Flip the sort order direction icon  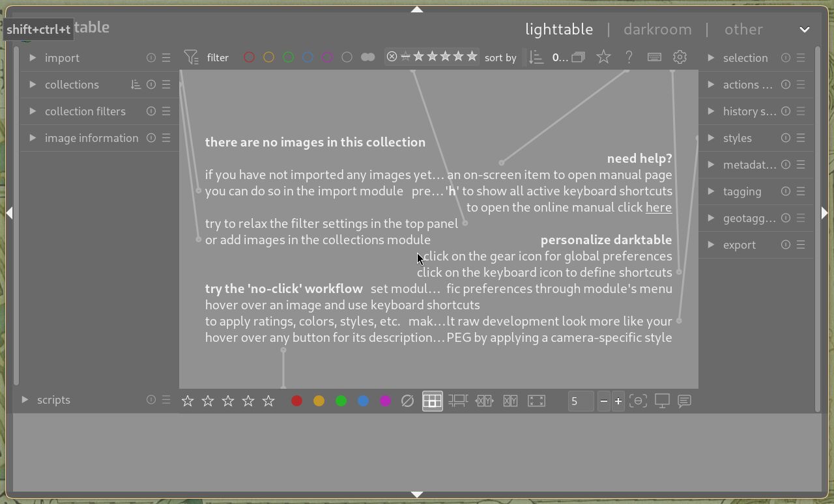pos(536,57)
